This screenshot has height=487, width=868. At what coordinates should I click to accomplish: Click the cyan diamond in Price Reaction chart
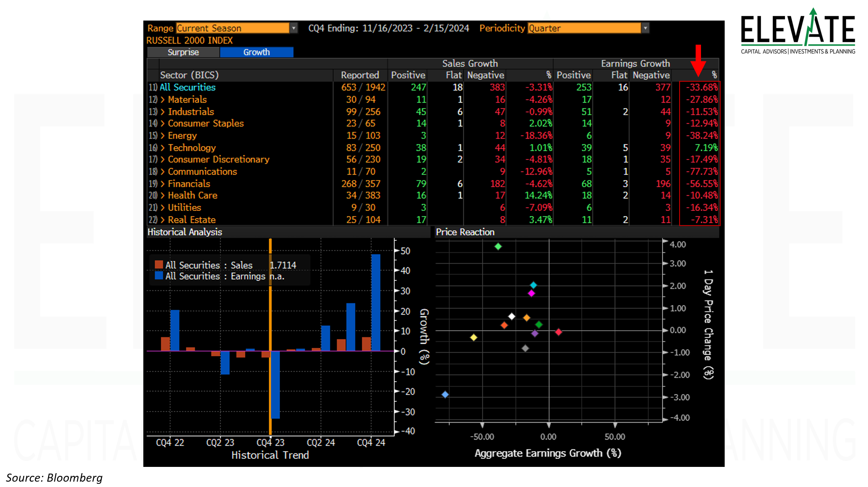tap(533, 285)
